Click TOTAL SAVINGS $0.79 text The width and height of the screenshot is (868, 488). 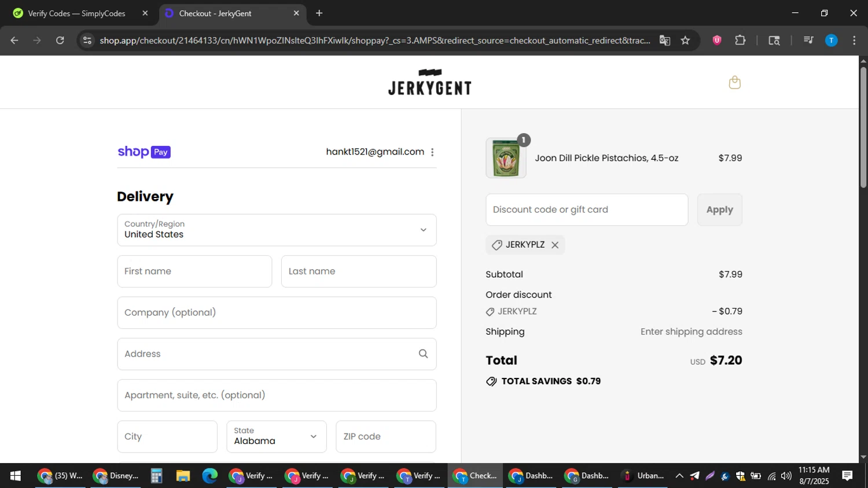pos(551,381)
